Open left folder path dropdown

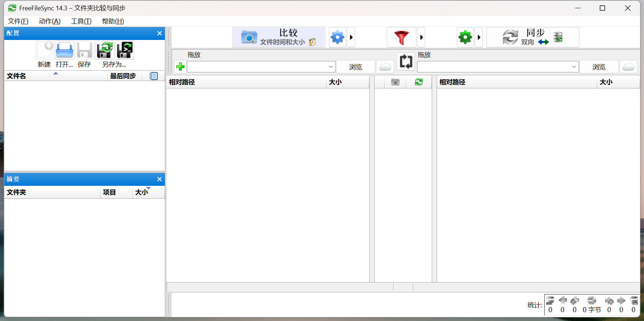(x=331, y=67)
